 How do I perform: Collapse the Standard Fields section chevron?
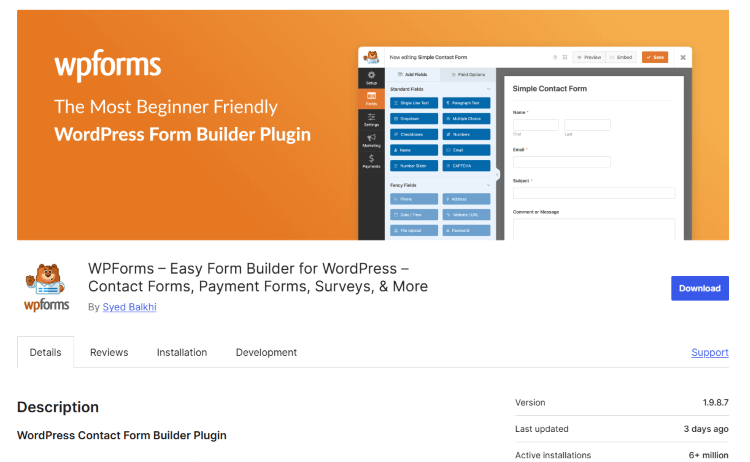(x=488, y=89)
